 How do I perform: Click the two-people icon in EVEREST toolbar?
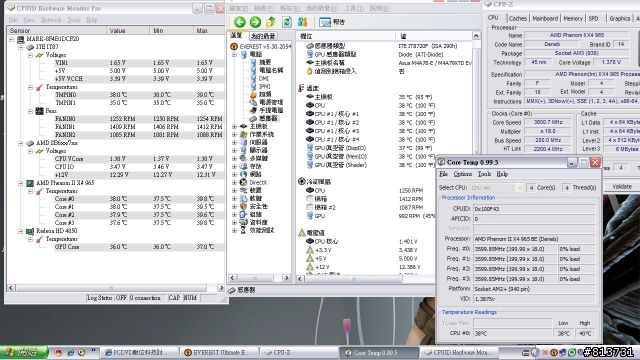pyautogui.click(x=302, y=22)
